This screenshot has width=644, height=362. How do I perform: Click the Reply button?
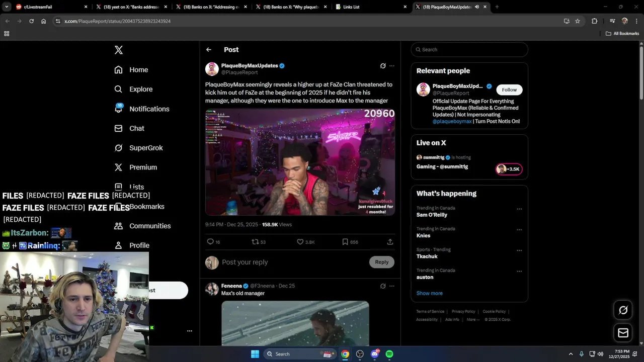pyautogui.click(x=382, y=262)
